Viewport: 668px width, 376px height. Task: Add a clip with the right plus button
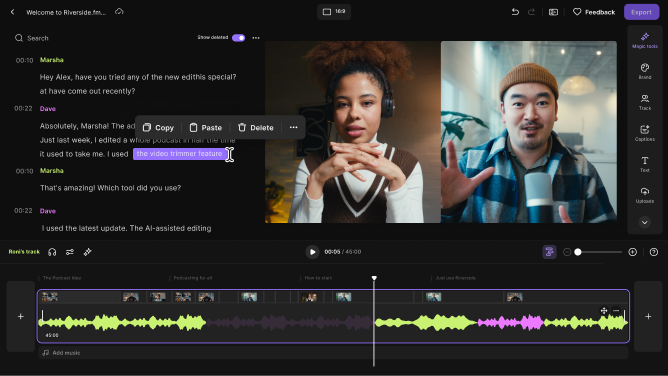pyautogui.click(x=648, y=316)
